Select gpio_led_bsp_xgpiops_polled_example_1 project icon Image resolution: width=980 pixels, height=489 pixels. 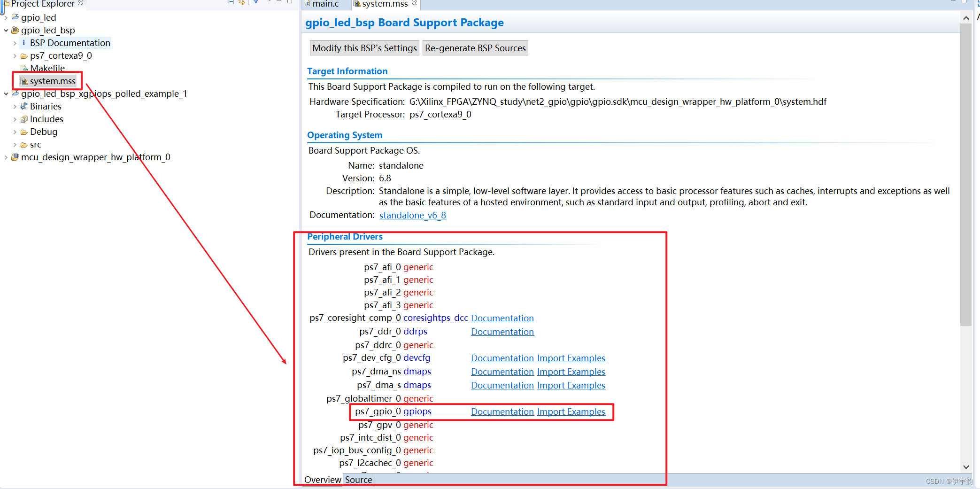15,93
